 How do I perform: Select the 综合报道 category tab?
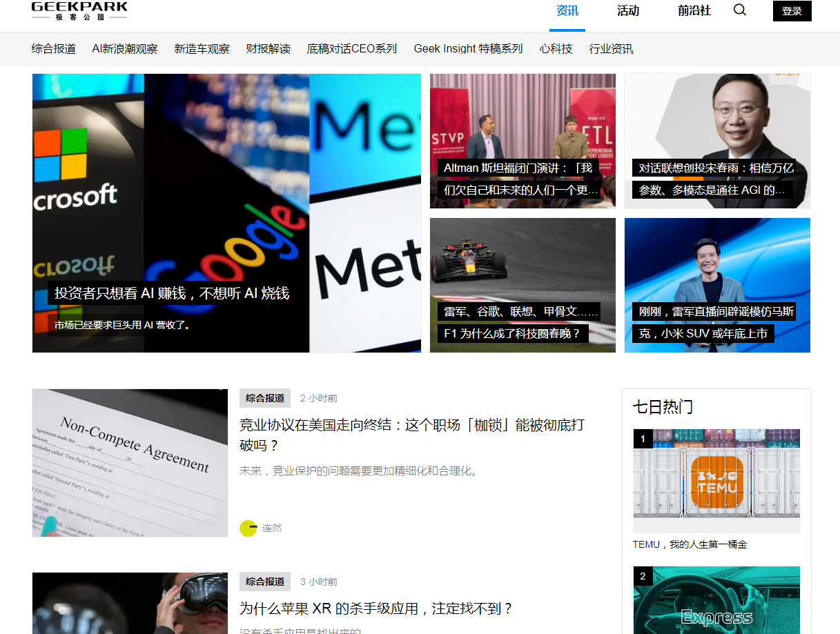[x=54, y=49]
